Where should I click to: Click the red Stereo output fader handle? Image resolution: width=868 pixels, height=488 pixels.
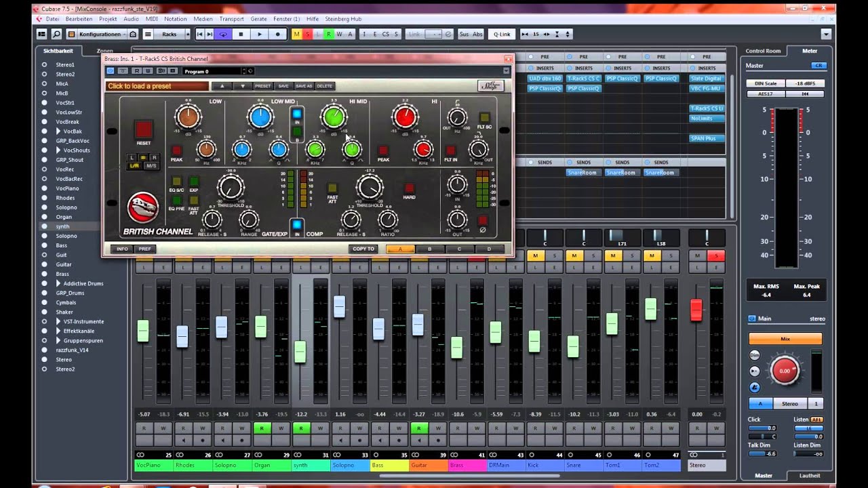696,310
